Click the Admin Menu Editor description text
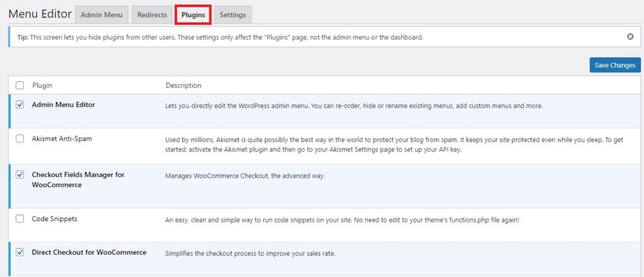The height and width of the screenshot is (277, 644). pyautogui.click(x=354, y=106)
